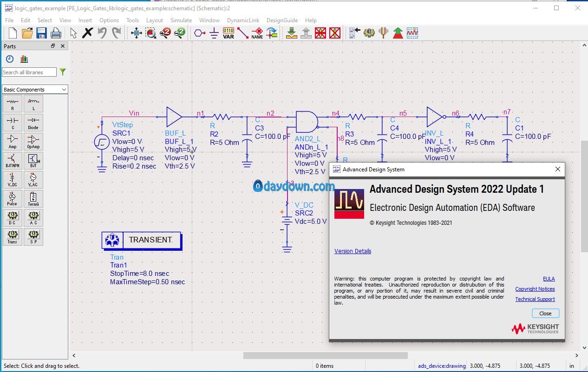Pick the Amp part from palette
The height and width of the screenshot is (372, 588).
coord(13,142)
